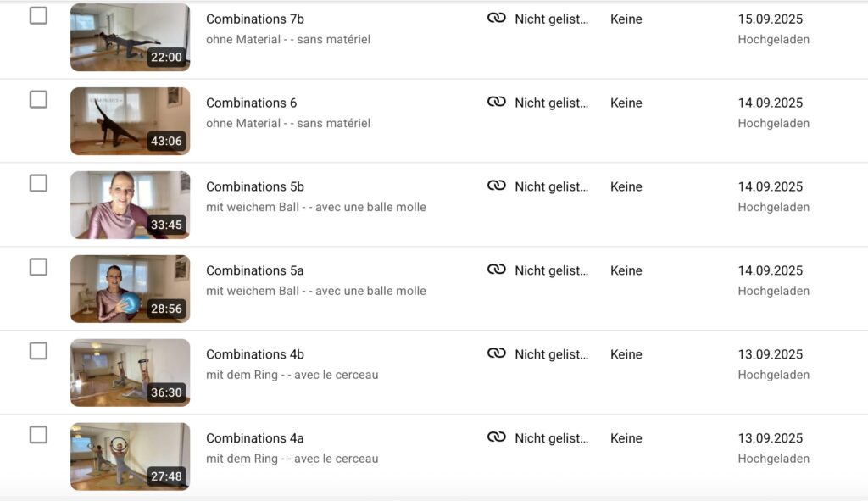This screenshot has width=868, height=501.
Task: Click the link icon beside Combinations 5b
Action: 497,186
